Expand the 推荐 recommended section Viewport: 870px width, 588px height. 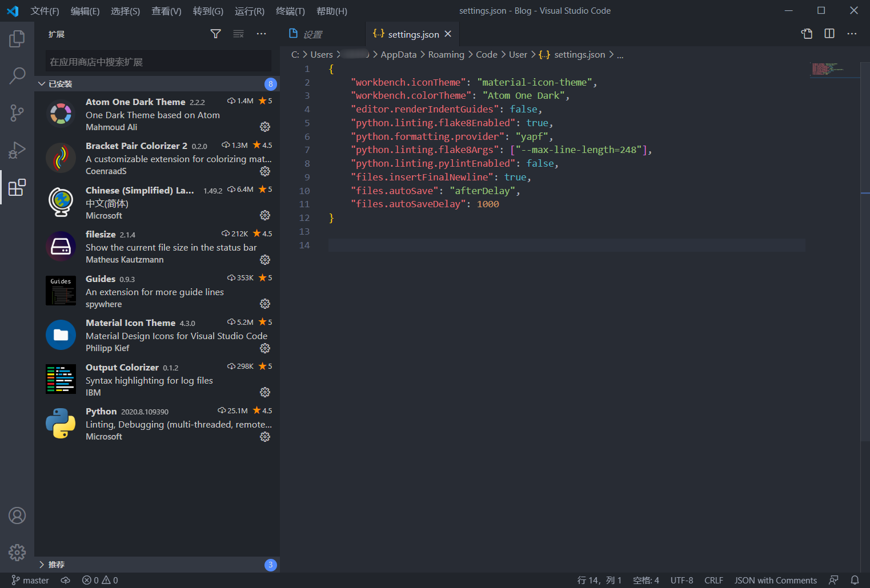click(157, 565)
